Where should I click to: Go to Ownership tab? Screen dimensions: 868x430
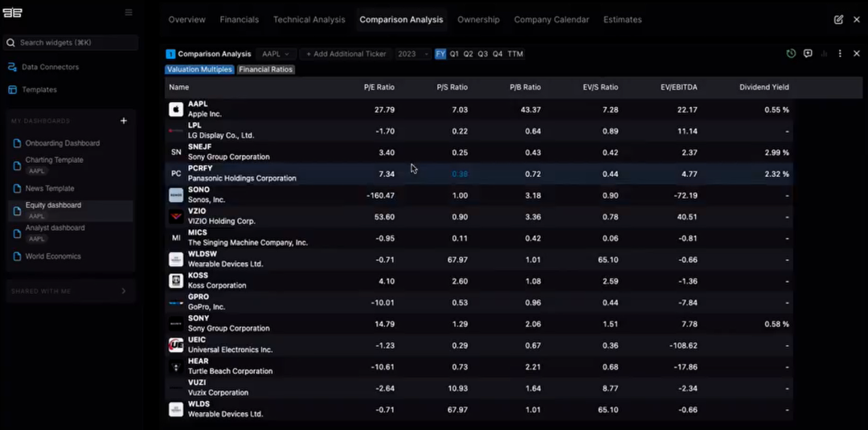pyautogui.click(x=478, y=19)
